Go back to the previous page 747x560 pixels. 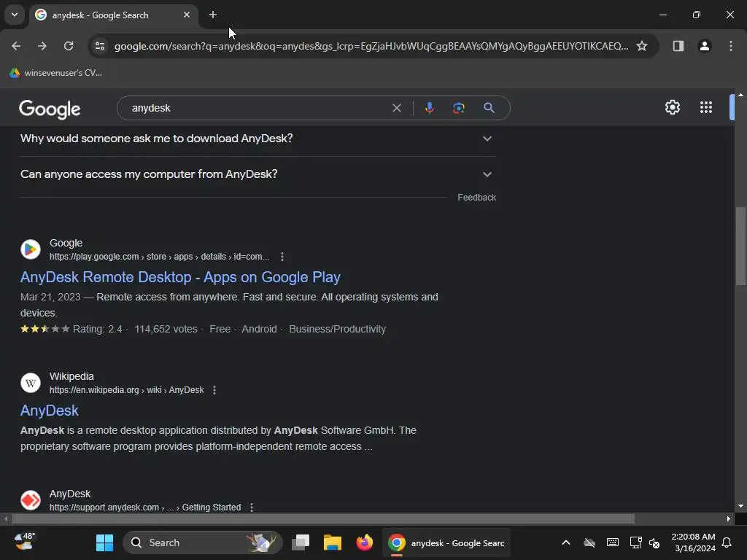[x=16, y=46]
